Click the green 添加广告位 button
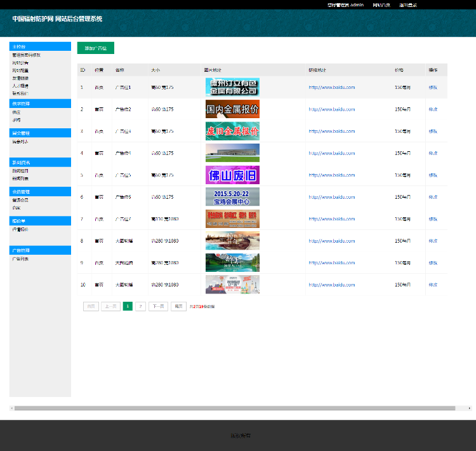Image resolution: width=476 pixels, height=451 pixels. [x=95, y=48]
